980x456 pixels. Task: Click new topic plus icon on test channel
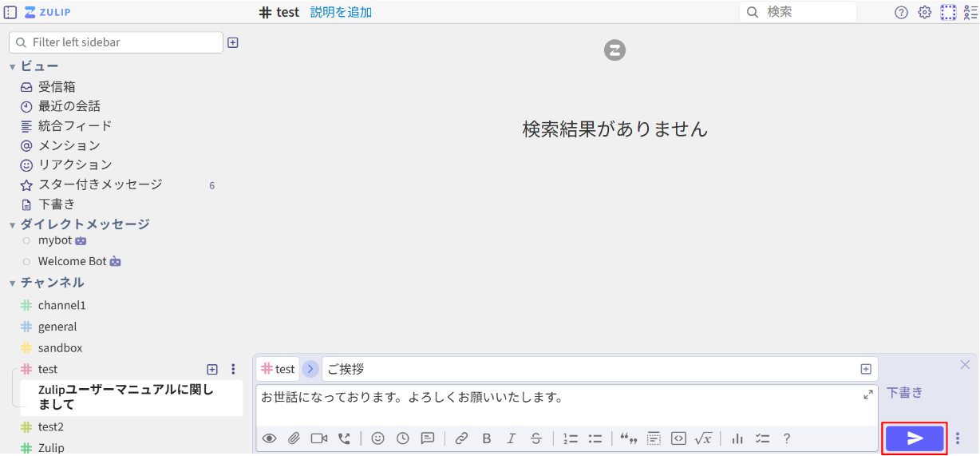point(212,369)
